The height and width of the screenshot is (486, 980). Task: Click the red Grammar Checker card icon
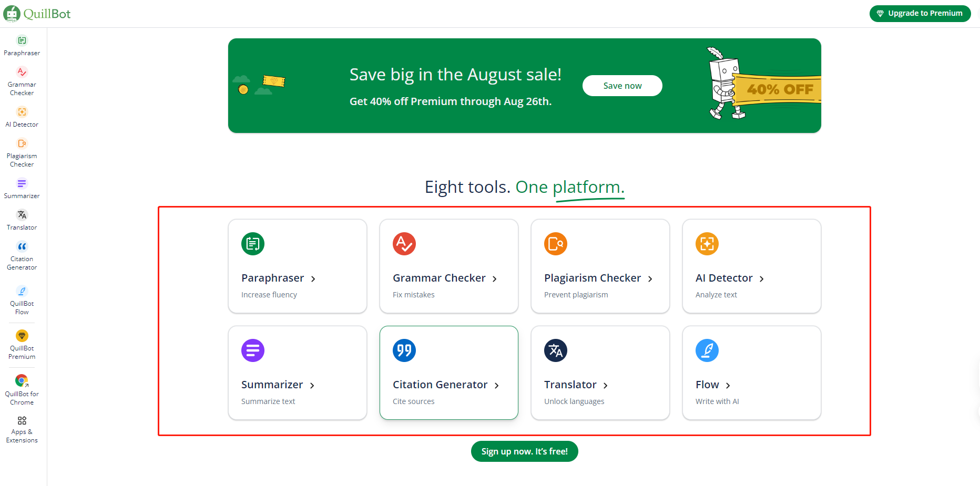coord(404,244)
